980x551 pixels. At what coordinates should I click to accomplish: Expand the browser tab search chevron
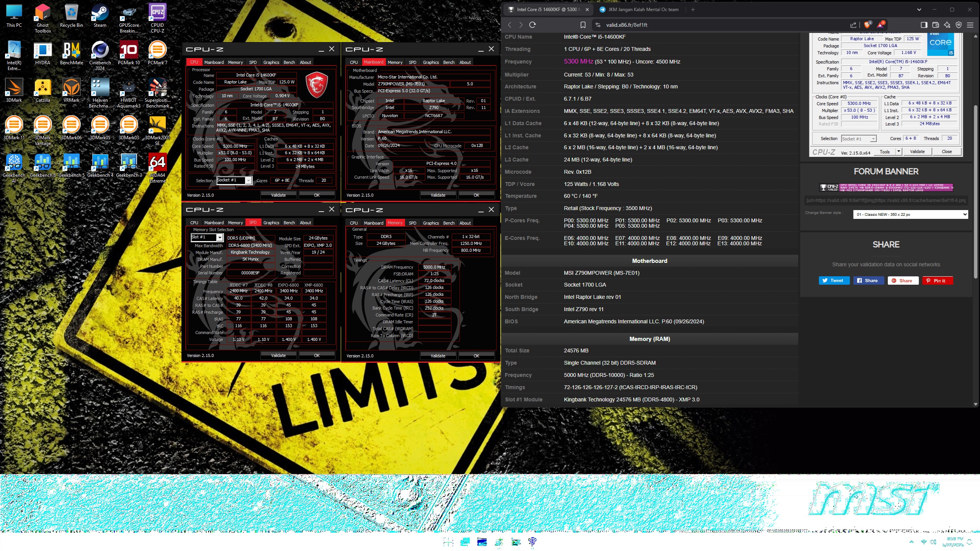[x=919, y=10]
